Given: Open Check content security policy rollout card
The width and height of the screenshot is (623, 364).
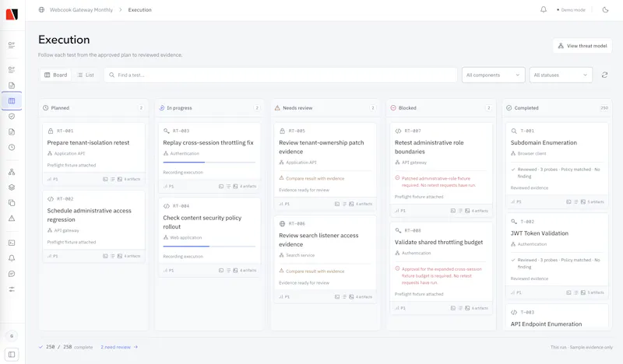Looking at the screenshot, I should (209, 237).
